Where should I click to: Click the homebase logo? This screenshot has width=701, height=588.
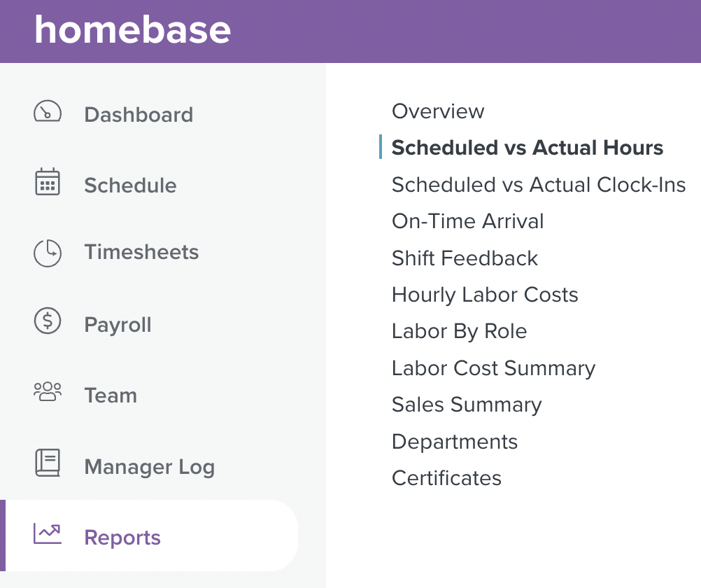[133, 30]
